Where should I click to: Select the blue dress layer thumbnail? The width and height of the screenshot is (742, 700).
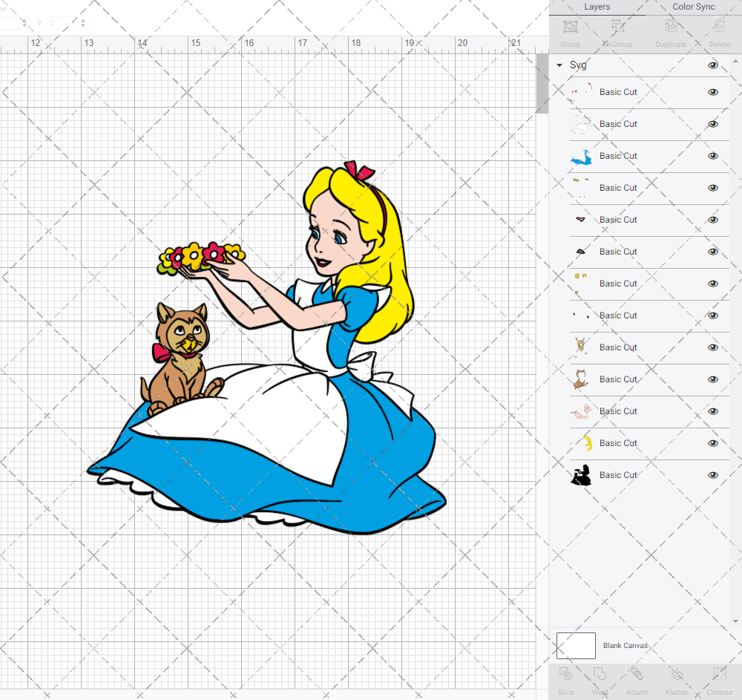581,157
